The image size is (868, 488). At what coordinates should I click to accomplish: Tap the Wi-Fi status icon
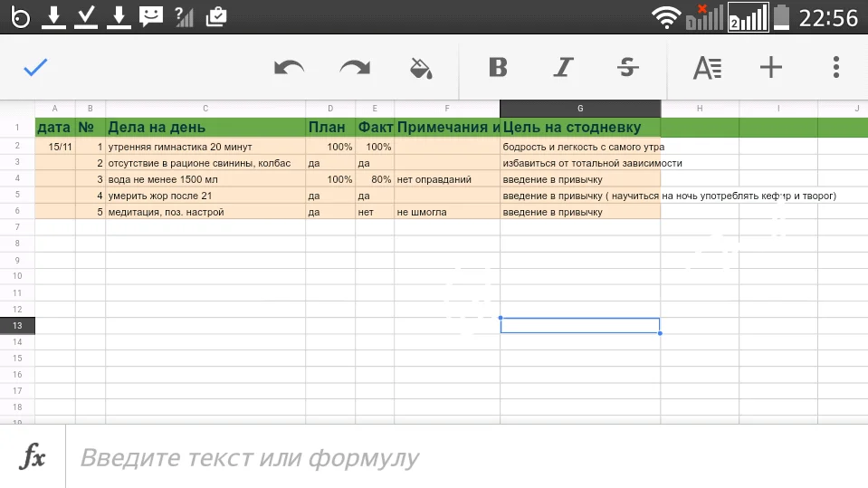tap(666, 17)
